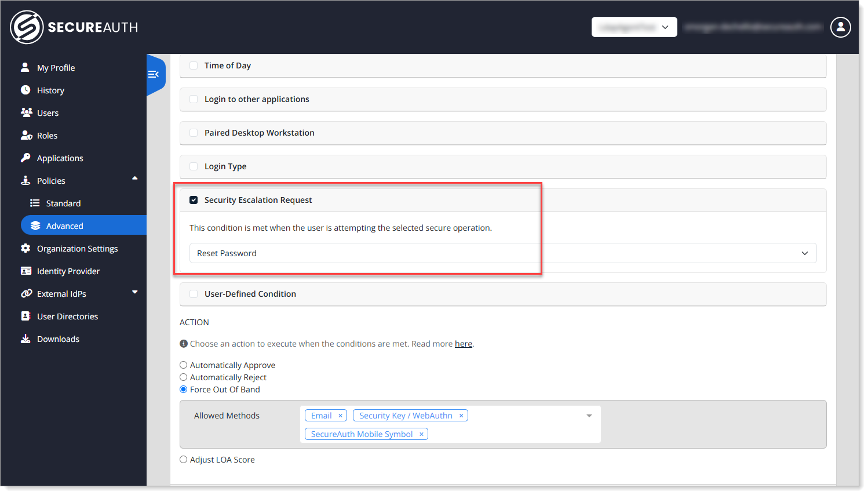Screen dimensions: 868x495
Task: Click the ACTION section heading
Action: (194, 322)
